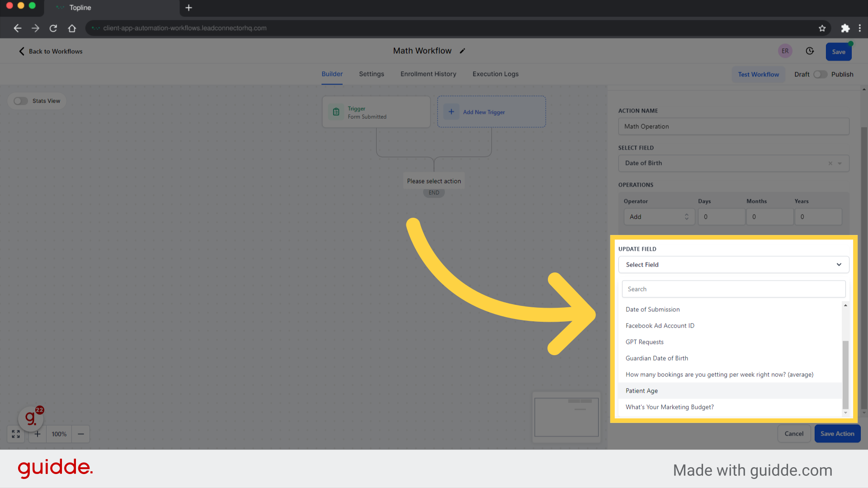Open the guidde extension badge
868x488 pixels.
click(x=31, y=418)
